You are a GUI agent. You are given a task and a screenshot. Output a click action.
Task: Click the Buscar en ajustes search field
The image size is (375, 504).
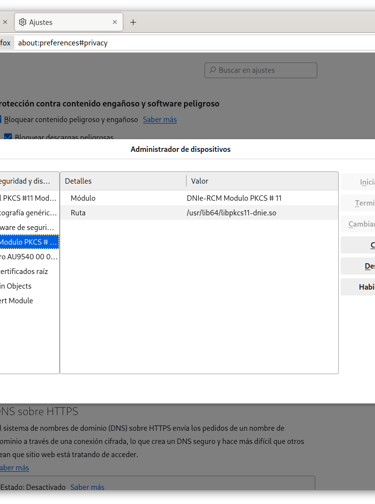point(261,70)
